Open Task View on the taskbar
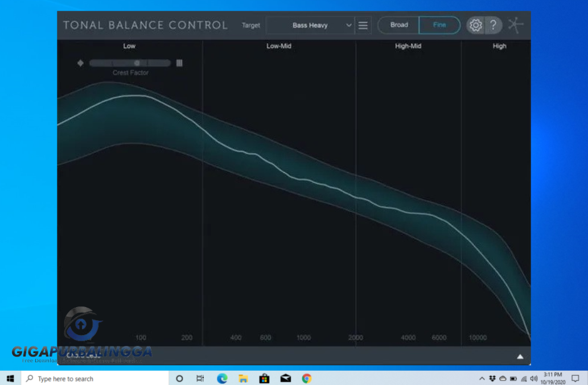Image resolution: width=588 pixels, height=385 pixels. [x=200, y=378]
